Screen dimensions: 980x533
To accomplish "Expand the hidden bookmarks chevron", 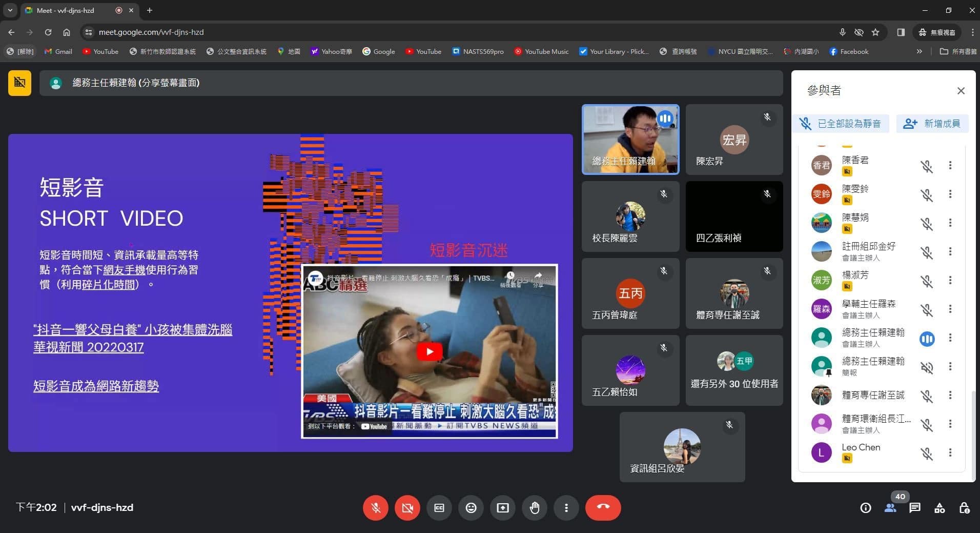I will pos(919,51).
